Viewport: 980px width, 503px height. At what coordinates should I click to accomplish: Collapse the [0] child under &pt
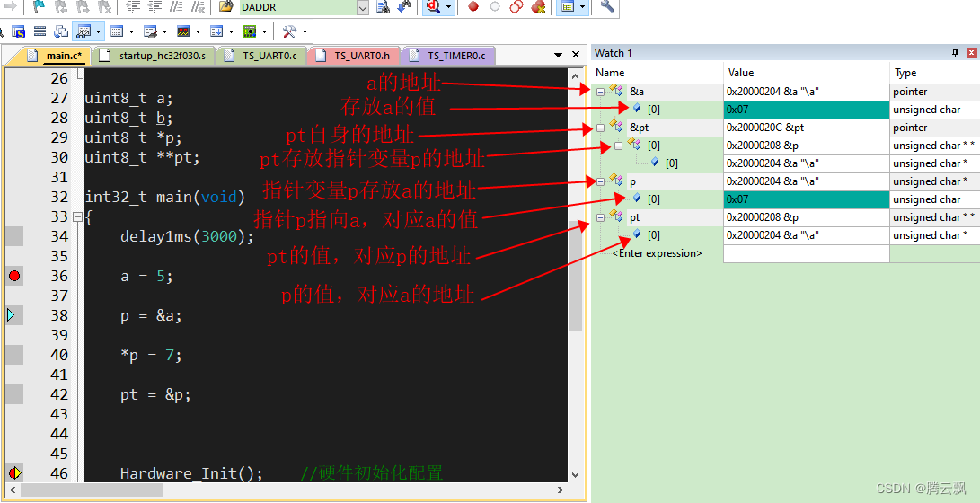tap(619, 146)
